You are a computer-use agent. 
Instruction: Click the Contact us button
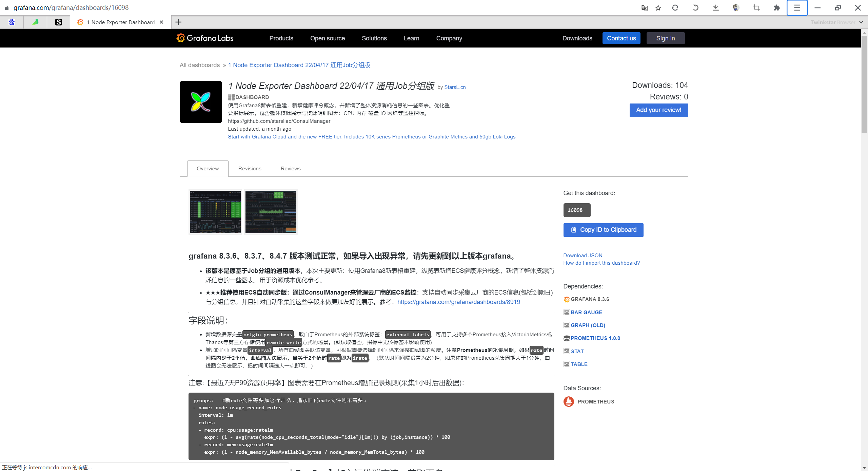coord(622,38)
